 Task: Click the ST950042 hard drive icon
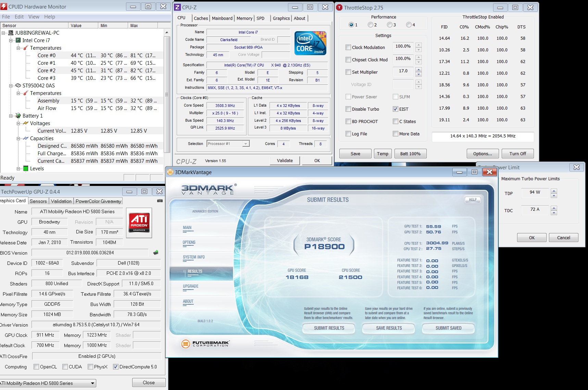[x=18, y=86]
